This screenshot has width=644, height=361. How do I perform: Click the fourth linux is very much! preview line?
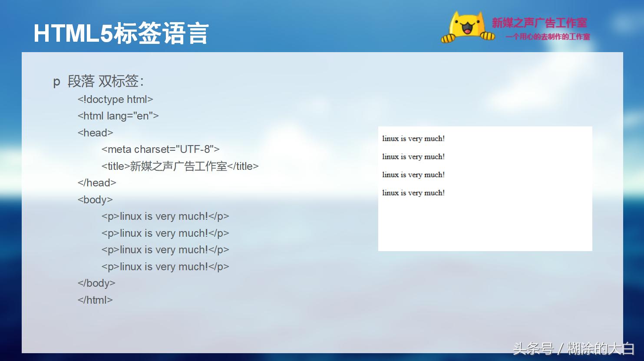[x=413, y=192]
